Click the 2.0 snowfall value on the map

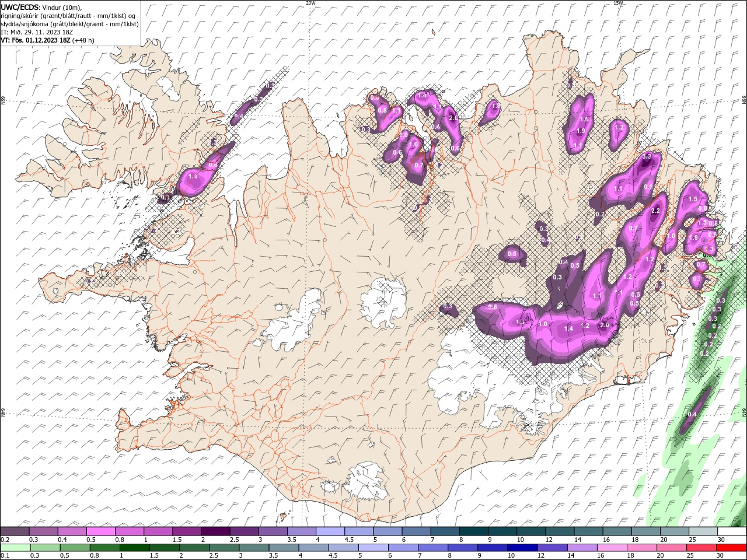click(605, 325)
